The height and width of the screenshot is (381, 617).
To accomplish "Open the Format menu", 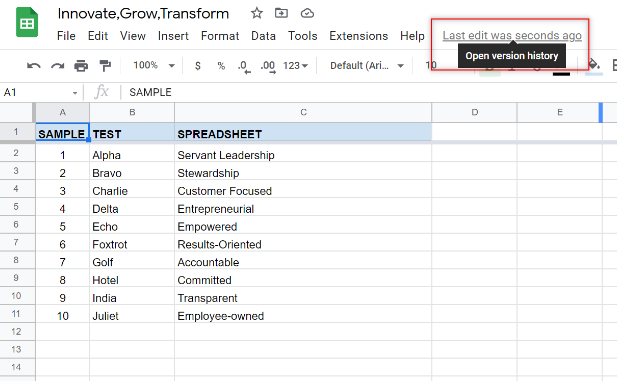I will click(220, 36).
